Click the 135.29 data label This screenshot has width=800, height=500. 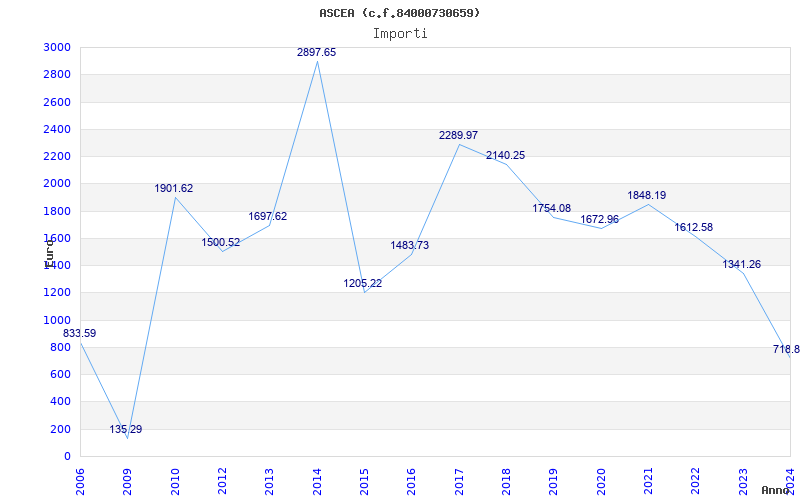point(126,430)
